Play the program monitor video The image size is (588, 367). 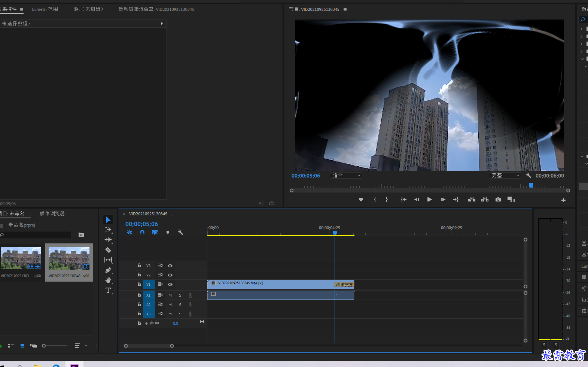click(429, 200)
